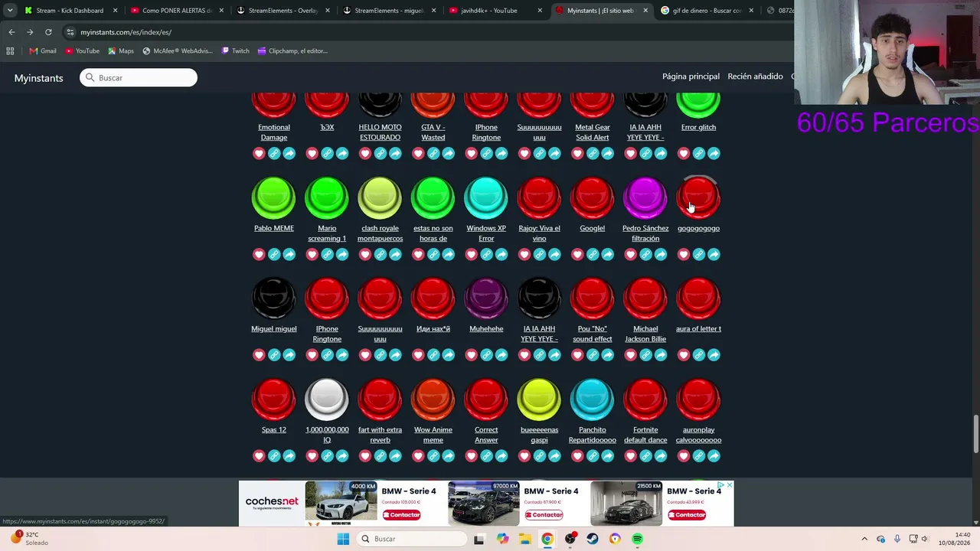The width and height of the screenshot is (980, 551).
Task: Click Contactar for the 43.999 € BMW
Action: click(x=687, y=515)
